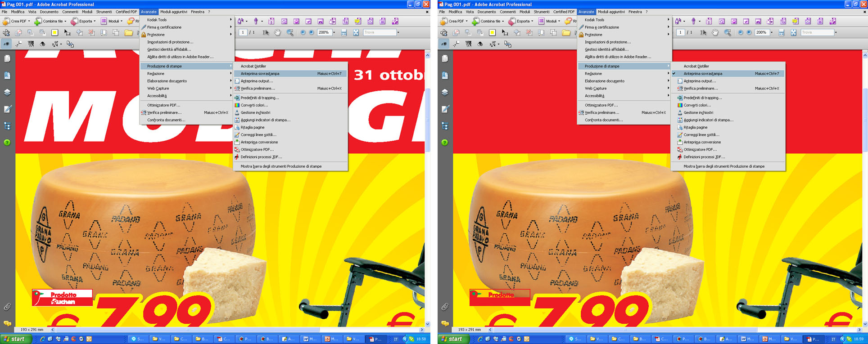Click active eye icon in left window toolbar
Screen dimensions: 868x344
click(7, 44)
